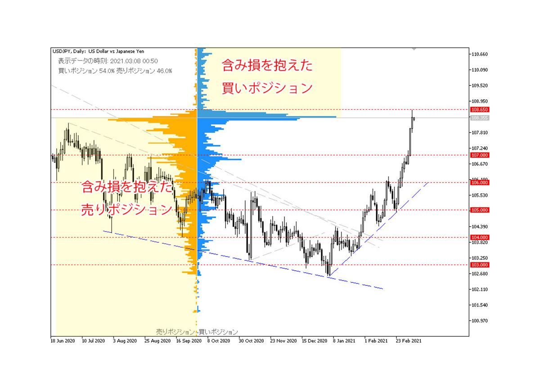
Task: Click the red 104.000 price level label
Action: [480, 237]
